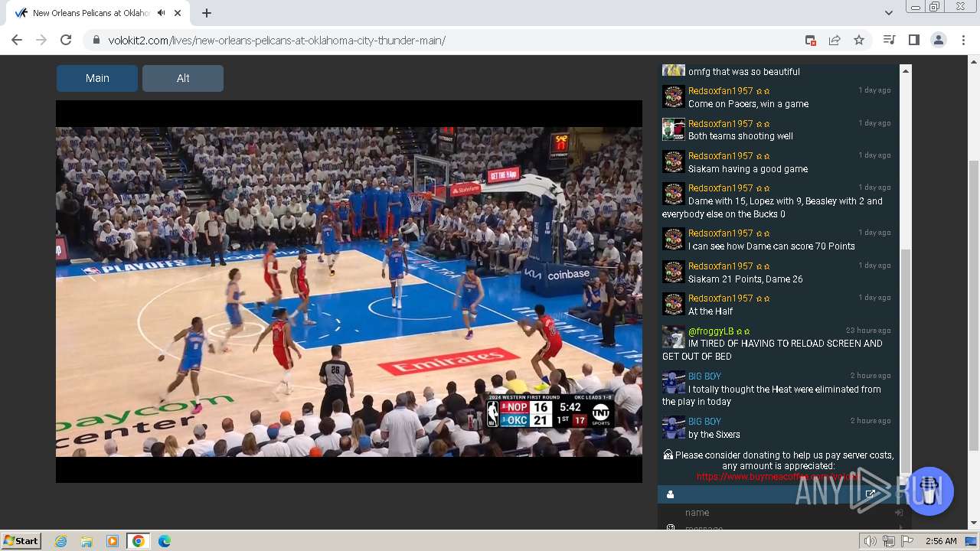Click the chat user profile icon

click(671, 494)
